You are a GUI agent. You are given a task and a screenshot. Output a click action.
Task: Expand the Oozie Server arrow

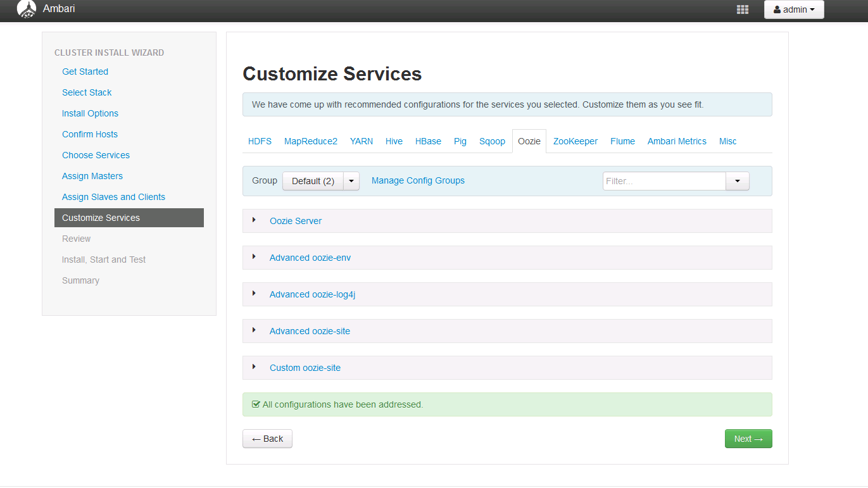(x=254, y=220)
